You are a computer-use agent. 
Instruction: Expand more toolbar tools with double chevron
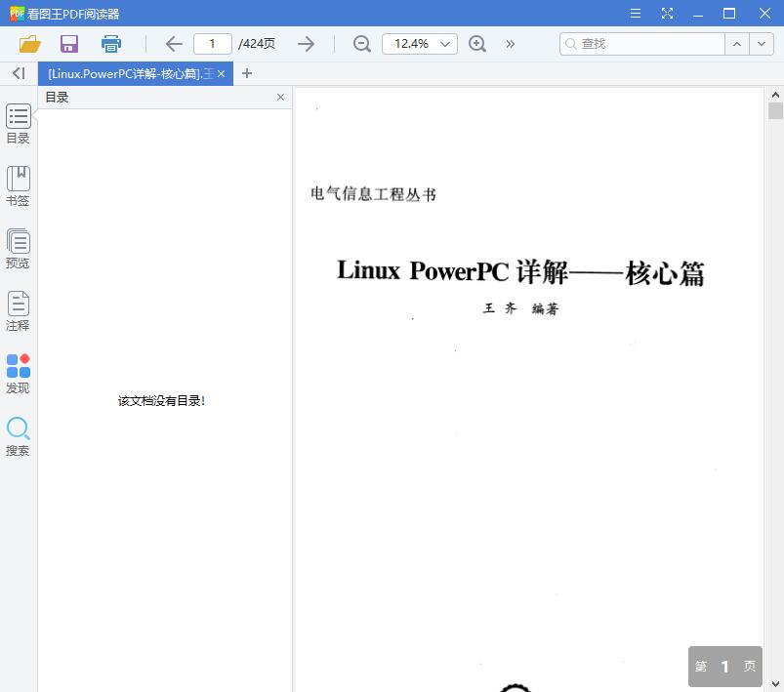pos(510,44)
